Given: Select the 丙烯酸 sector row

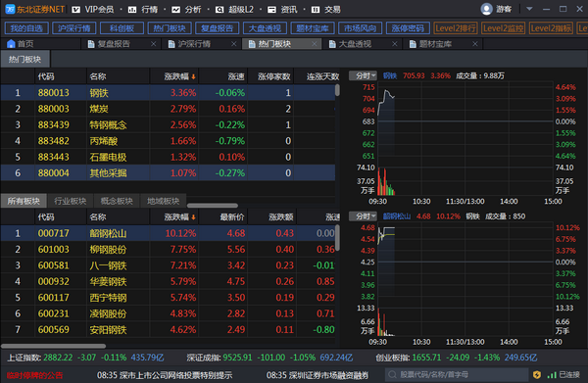Looking at the screenshot, I should [168, 141].
